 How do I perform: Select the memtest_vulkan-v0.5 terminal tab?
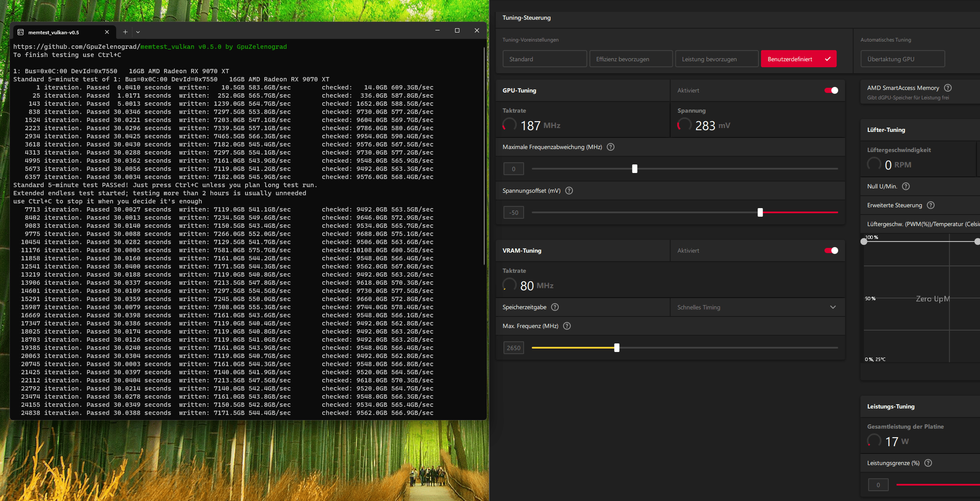pos(54,32)
